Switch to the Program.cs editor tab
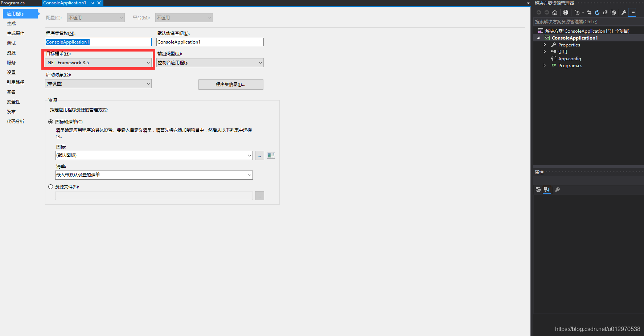 coord(13,3)
